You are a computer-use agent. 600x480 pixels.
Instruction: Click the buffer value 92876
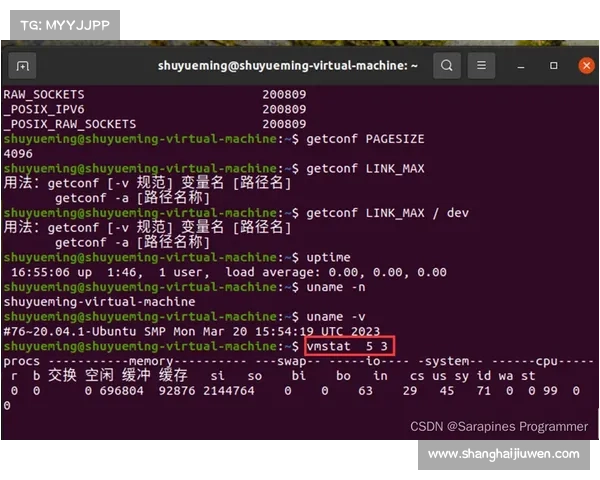177,391
